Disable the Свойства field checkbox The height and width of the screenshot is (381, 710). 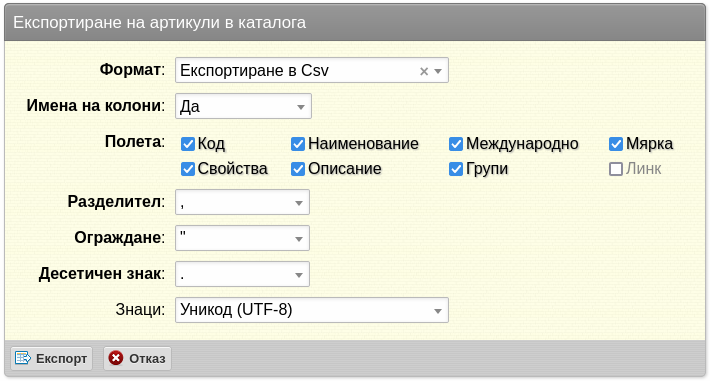point(187,169)
